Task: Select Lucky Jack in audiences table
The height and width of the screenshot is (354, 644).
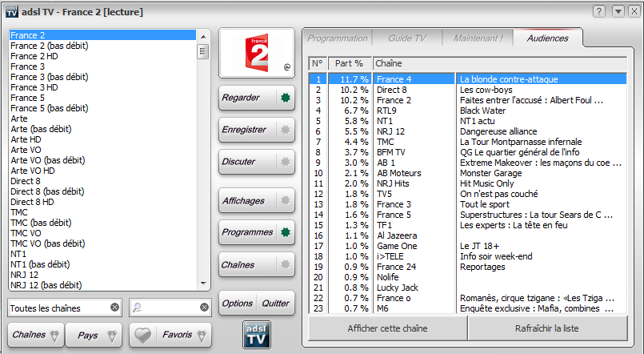Action: click(x=468, y=288)
